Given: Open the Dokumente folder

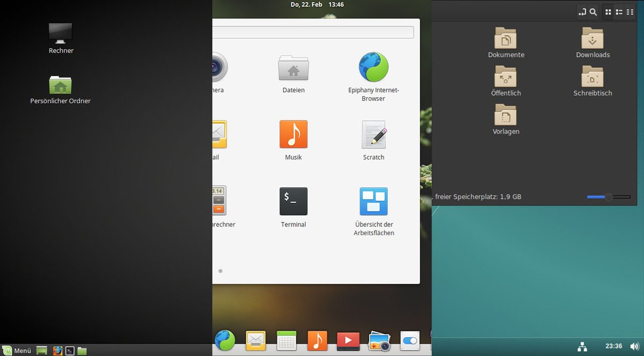Looking at the screenshot, I should 506,39.
